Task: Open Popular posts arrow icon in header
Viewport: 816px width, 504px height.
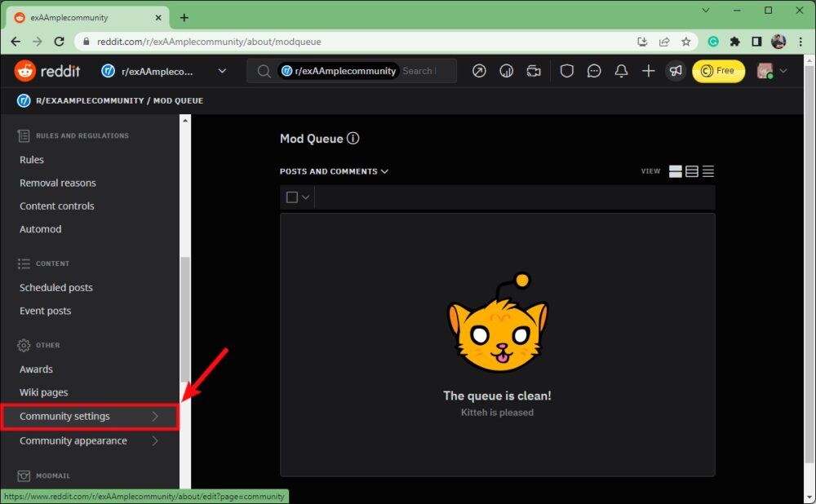Action: point(479,71)
